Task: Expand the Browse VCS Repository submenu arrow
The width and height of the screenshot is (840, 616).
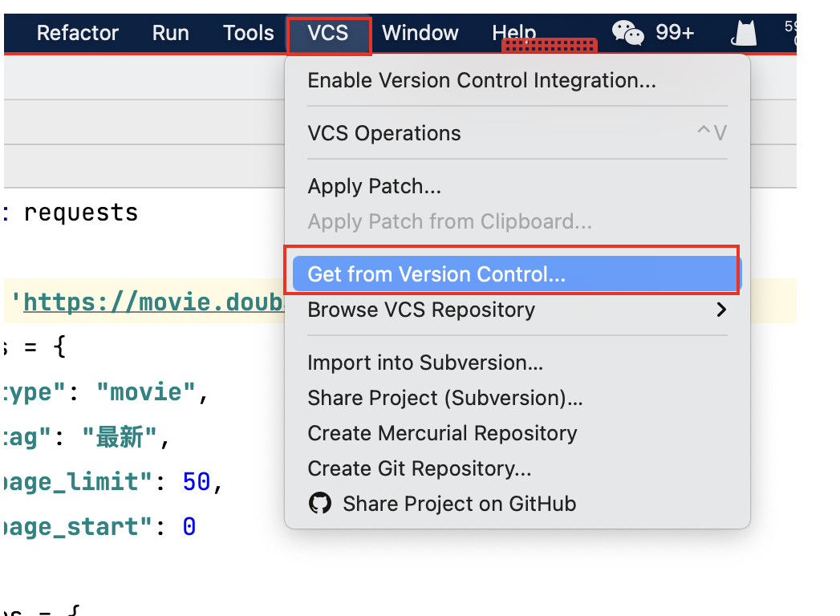Action: tap(721, 310)
